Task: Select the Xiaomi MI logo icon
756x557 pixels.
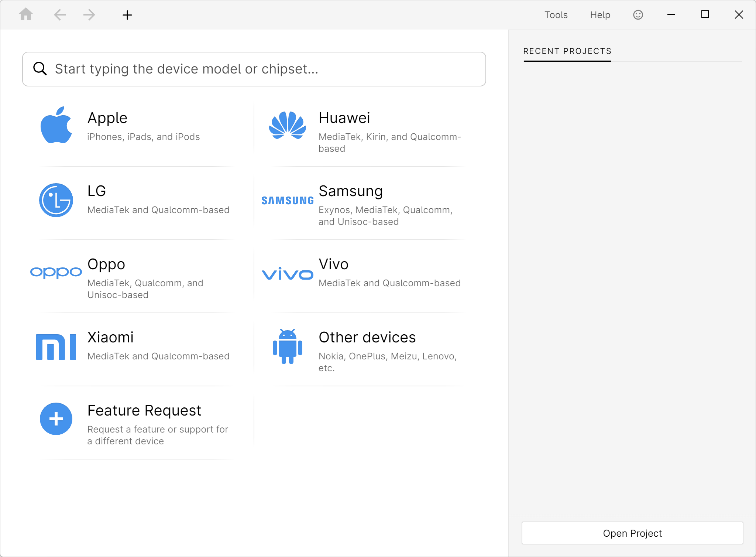Action: coord(56,347)
